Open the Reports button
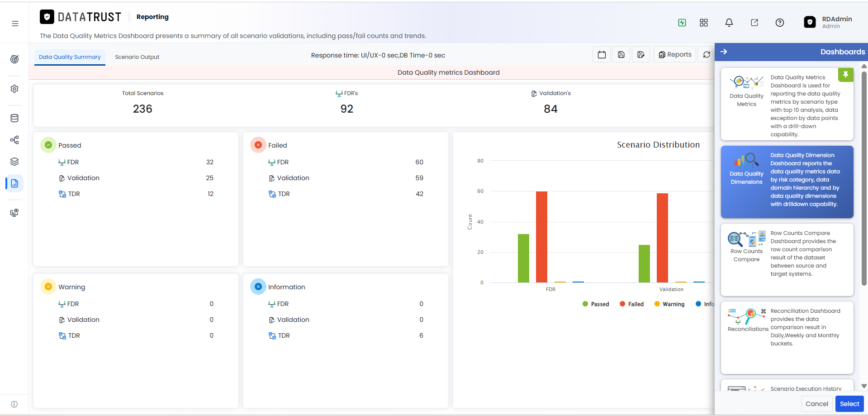The height and width of the screenshot is (416, 868). [x=675, y=55]
